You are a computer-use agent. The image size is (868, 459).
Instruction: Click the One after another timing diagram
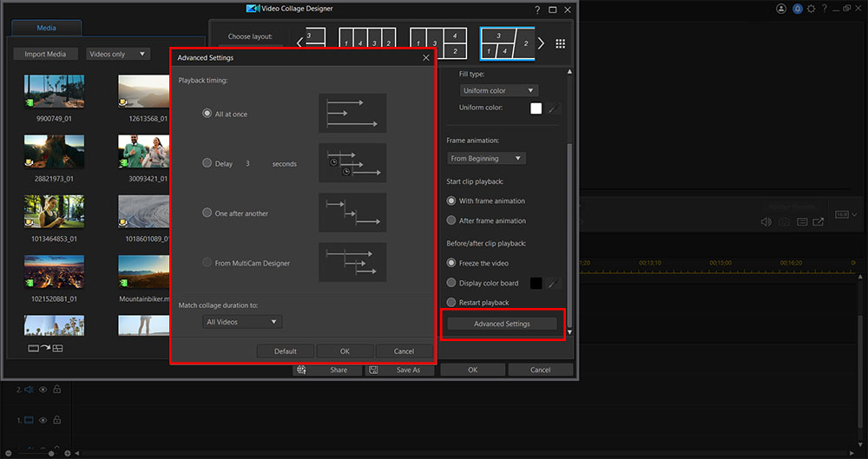[x=352, y=213]
